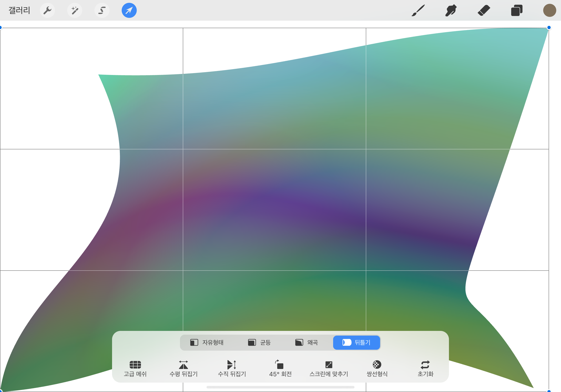Open the brown color picker circle

[x=549, y=11]
